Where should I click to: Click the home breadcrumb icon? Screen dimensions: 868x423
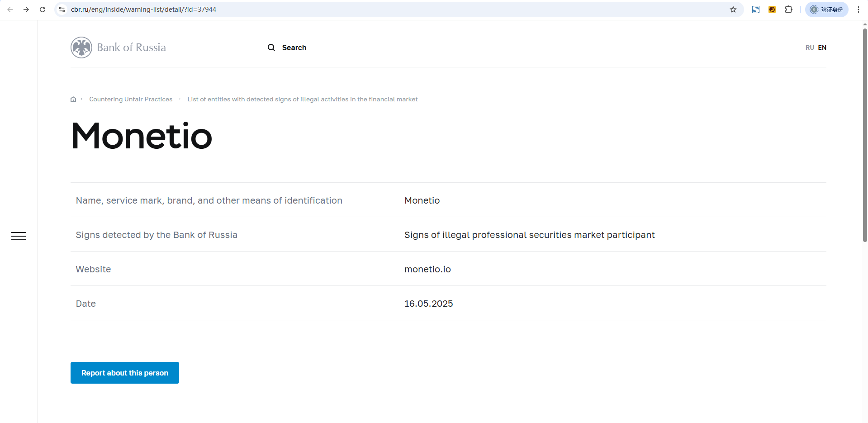click(73, 100)
